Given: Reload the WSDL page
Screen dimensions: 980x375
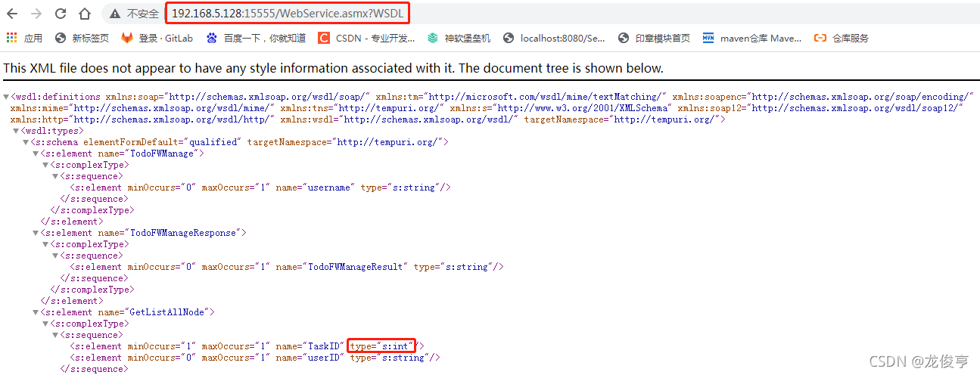Looking at the screenshot, I should point(61,14).
